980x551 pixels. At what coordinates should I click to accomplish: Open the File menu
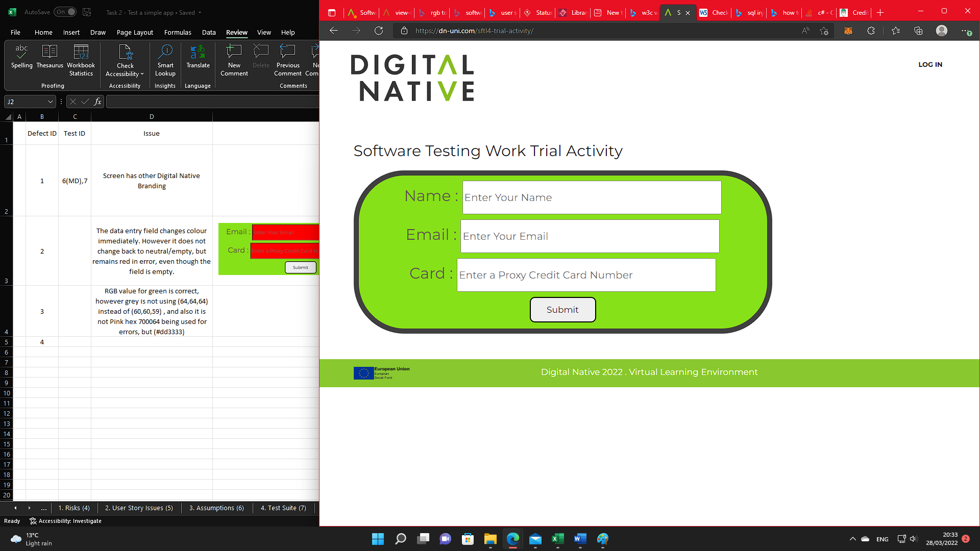[15, 32]
